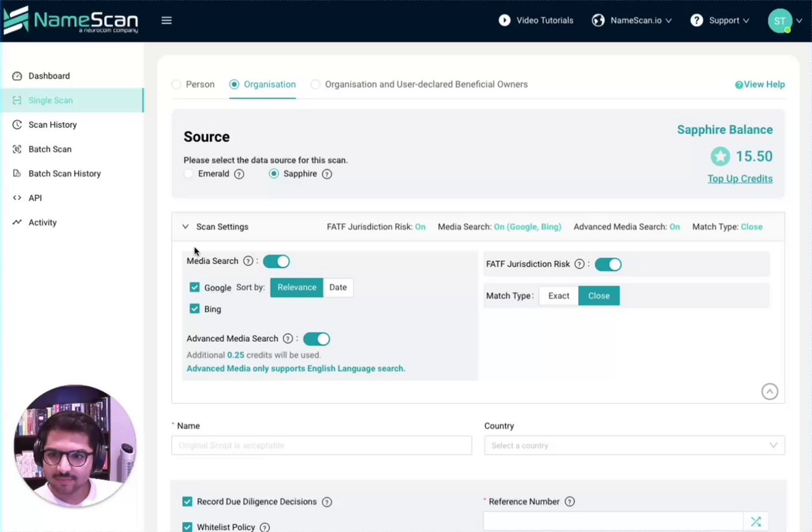
Task: Click the API code brackets icon
Action: pos(17,198)
